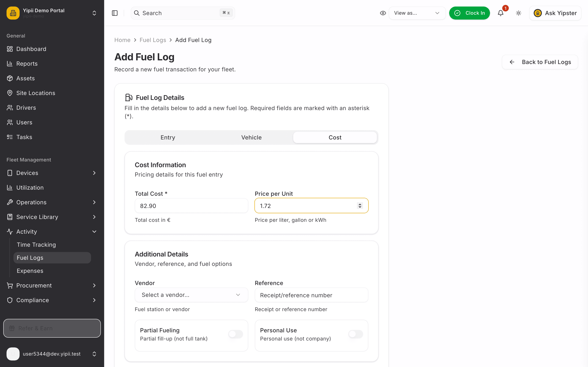Enable the Personal Use switch
The width and height of the screenshot is (588, 367).
click(355, 334)
